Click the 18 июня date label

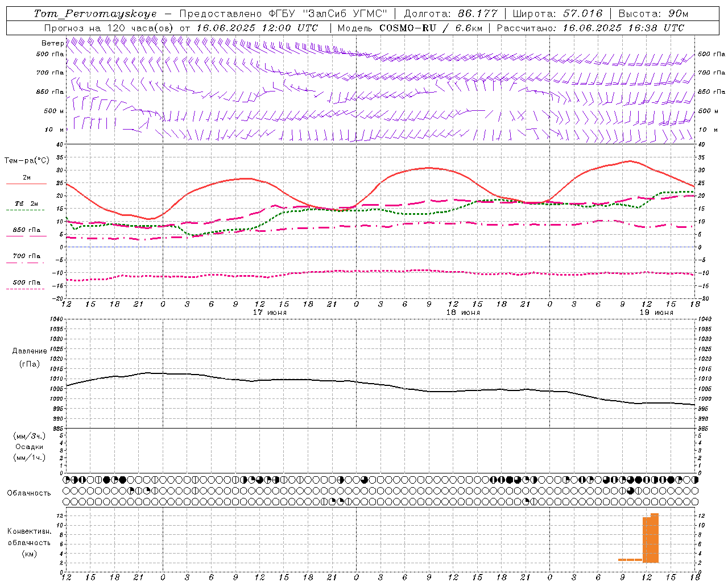point(463,313)
